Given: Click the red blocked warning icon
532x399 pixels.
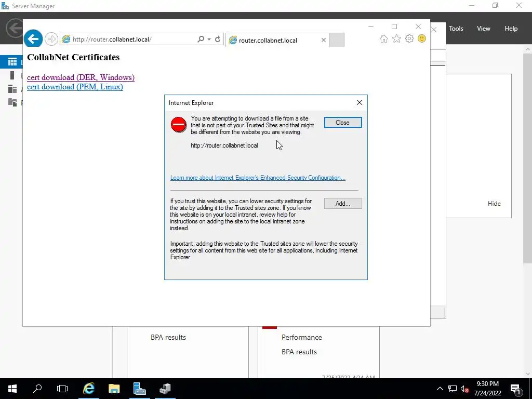Looking at the screenshot, I should 179,125.
